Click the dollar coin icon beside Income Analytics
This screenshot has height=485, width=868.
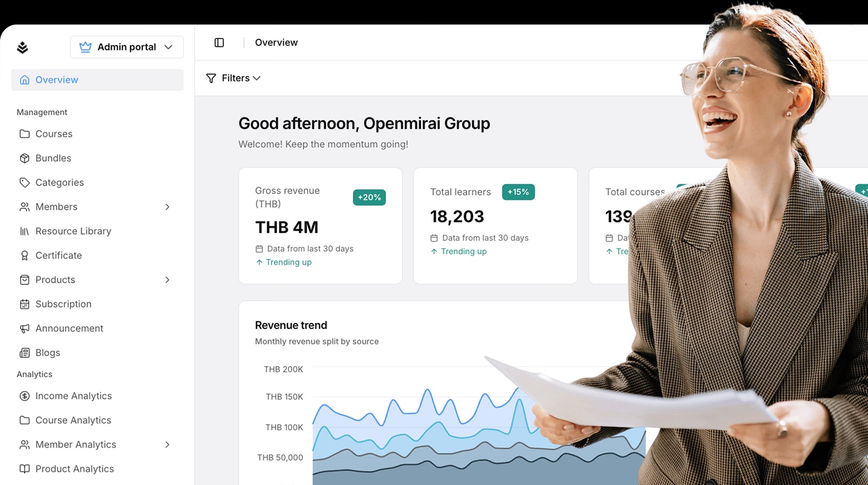point(25,396)
